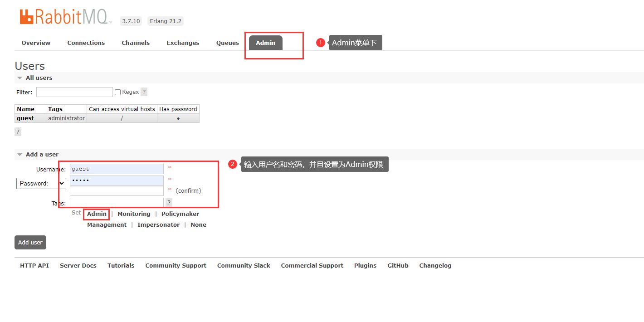Set tag to Admin
The image size is (644, 322).
[x=97, y=214]
